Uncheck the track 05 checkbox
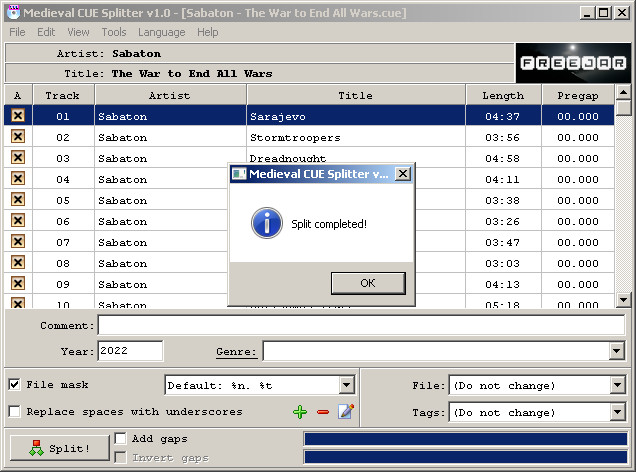Screen dimensions: 636x472 (18, 200)
